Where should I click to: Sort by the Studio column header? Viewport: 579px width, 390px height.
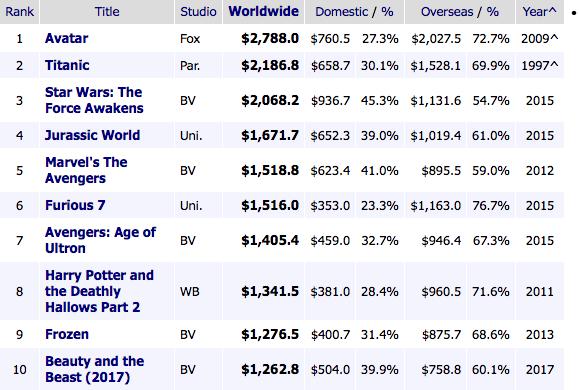198,11
